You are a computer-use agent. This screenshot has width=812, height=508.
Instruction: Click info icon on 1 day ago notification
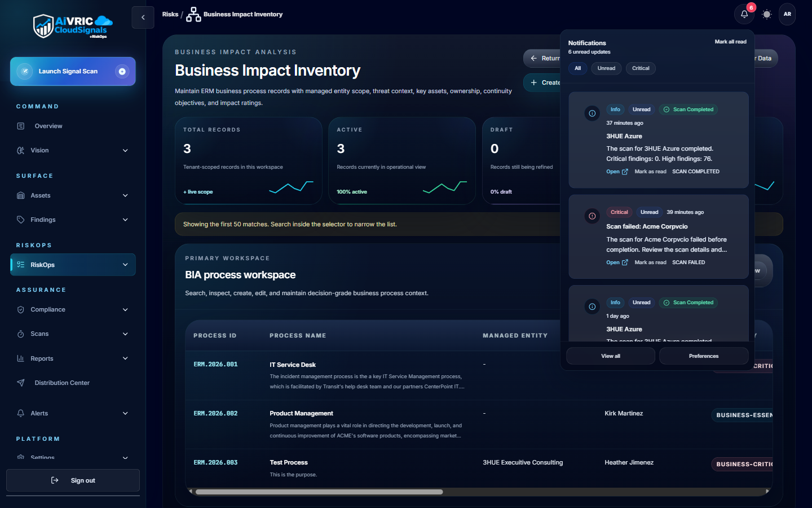(x=592, y=306)
